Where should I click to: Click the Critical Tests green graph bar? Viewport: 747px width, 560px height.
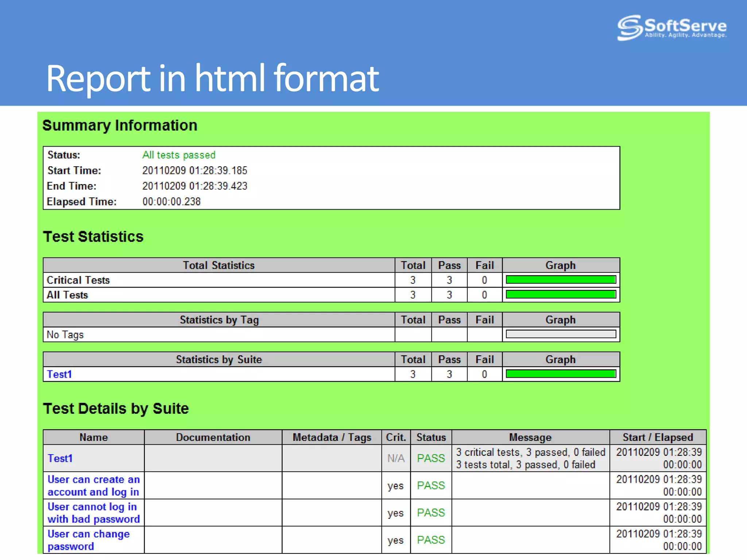pos(561,280)
